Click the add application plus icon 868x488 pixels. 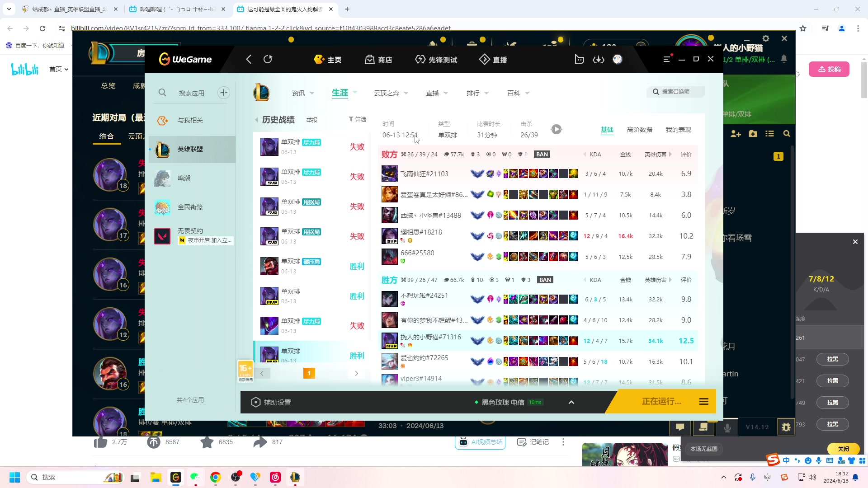(x=224, y=93)
